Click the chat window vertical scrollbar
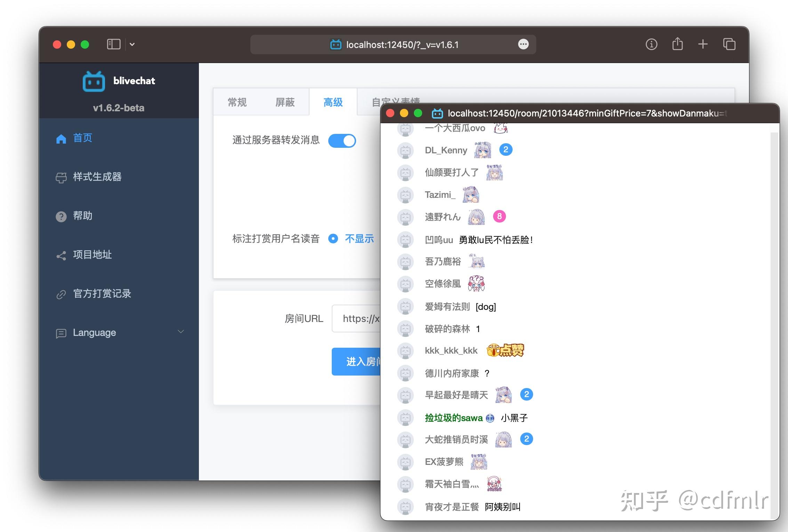Screen dimensions: 788x532 coord(774,325)
